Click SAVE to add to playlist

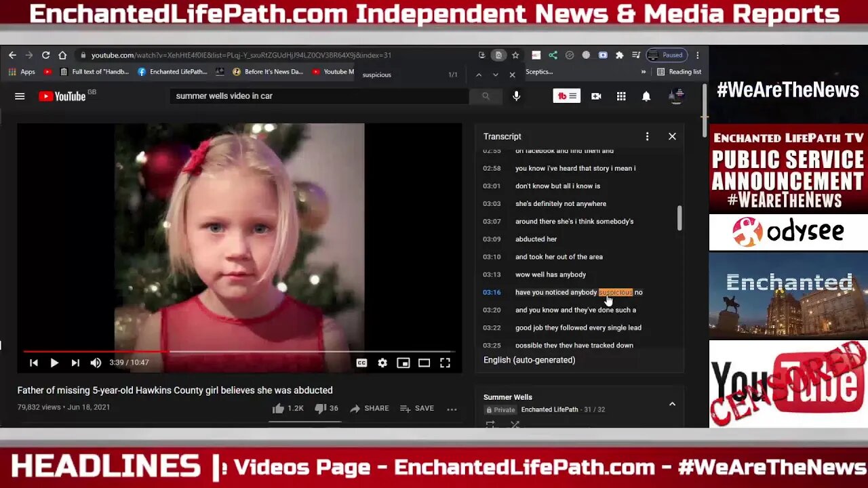[x=417, y=408]
